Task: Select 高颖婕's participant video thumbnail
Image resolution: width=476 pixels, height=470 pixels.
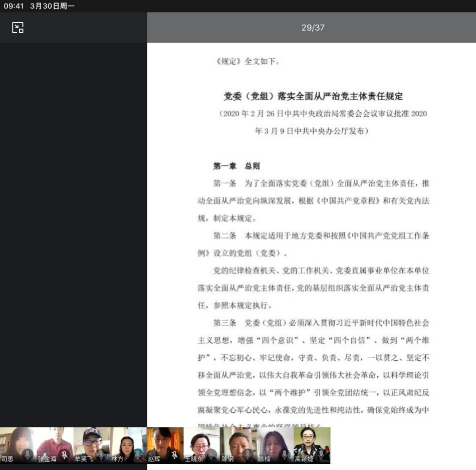Action: (312, 445)
